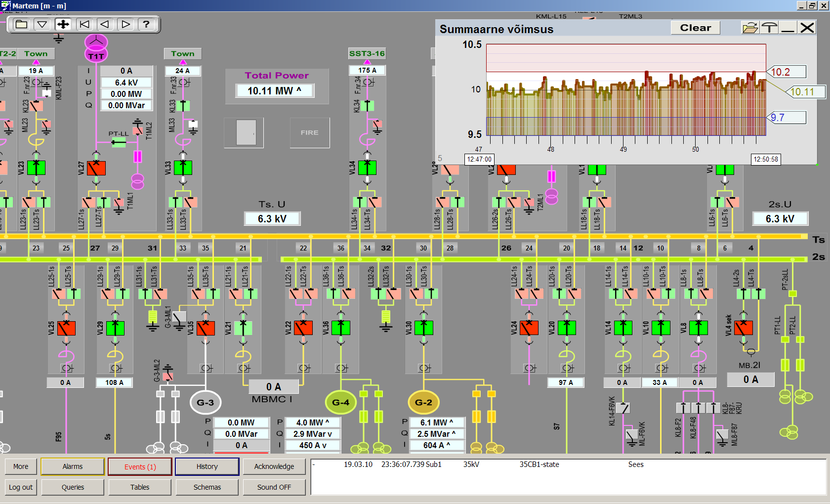Click the folder icon in the navigation toolbar
Image resolution: width=830 pixels, height=504 pixels.
coord(21,24)
